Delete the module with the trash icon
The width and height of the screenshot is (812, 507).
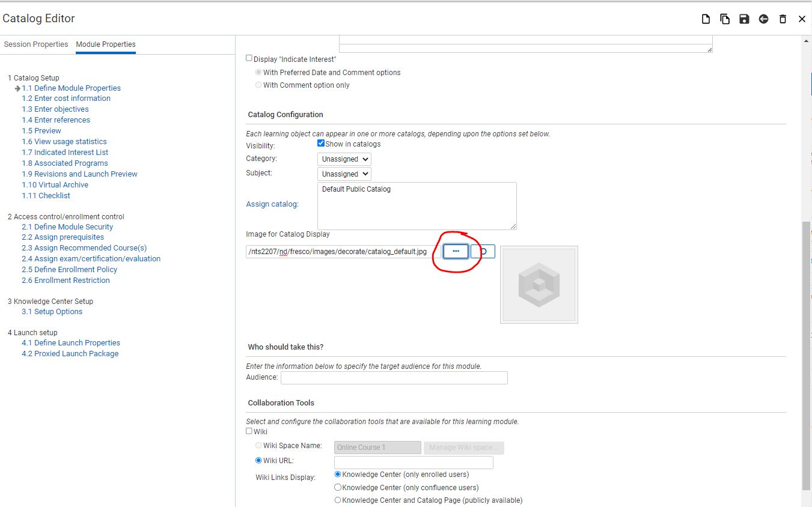[783, 19]
